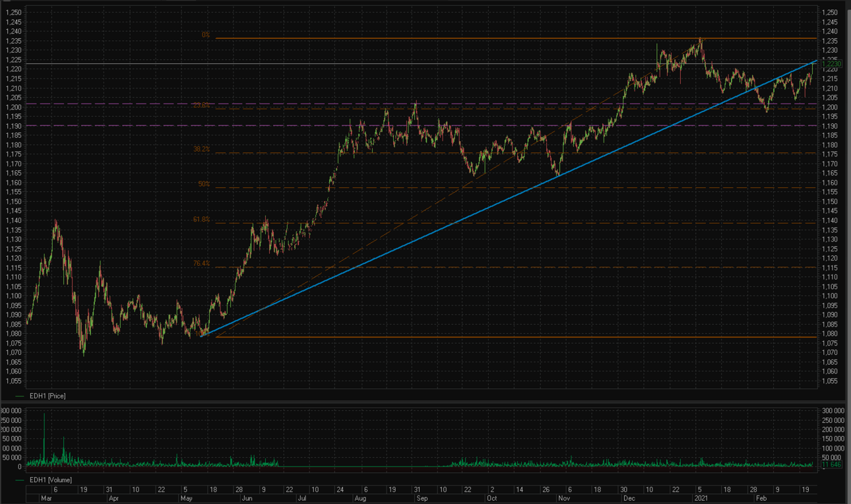Click the green line swatch beside EDH1 [Volume]
Screen dimensions: 851x504
[x=20, y=480]
